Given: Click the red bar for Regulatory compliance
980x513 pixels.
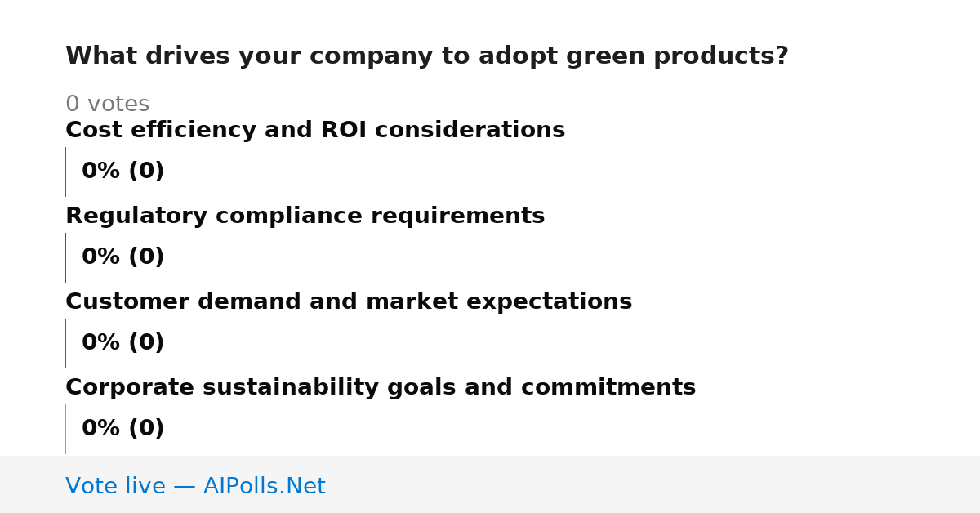Looking at the screenshot, I should click(65, 257).
